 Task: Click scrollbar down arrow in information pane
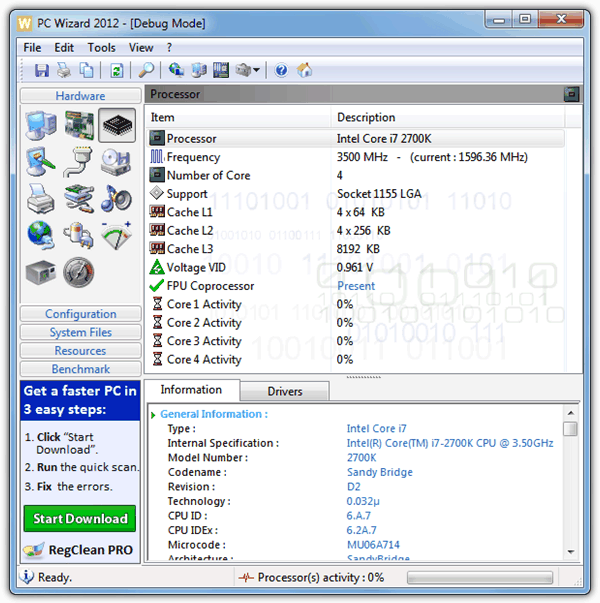[x=571, y=552]
